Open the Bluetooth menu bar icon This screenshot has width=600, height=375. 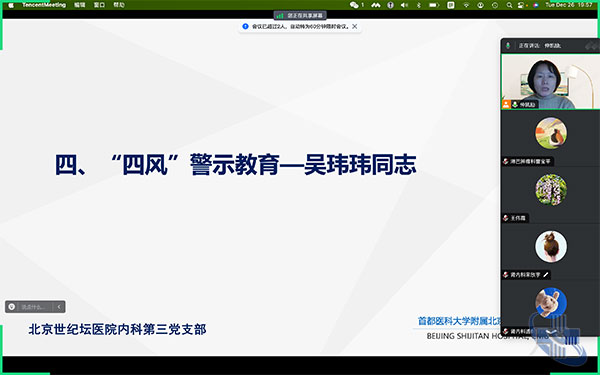pos(419,5)
